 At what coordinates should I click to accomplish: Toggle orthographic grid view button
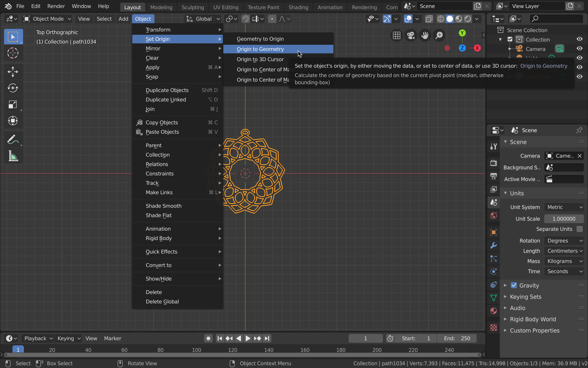(396, 36)
